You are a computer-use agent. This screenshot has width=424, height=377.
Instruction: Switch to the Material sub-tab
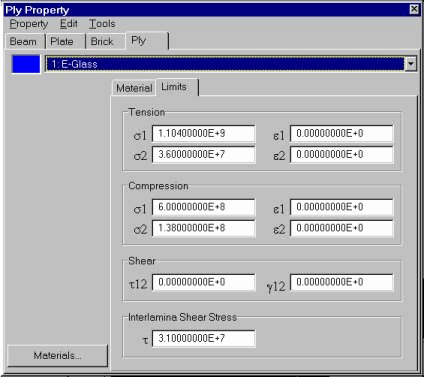point(134,88)
